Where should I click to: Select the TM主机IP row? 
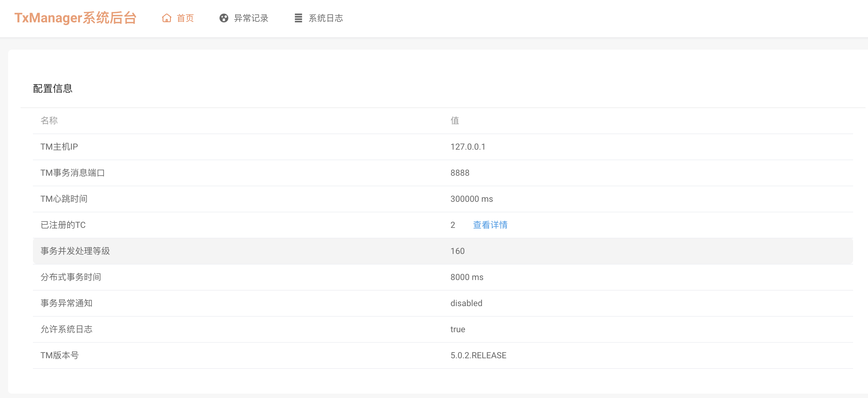tap(59, 147)
